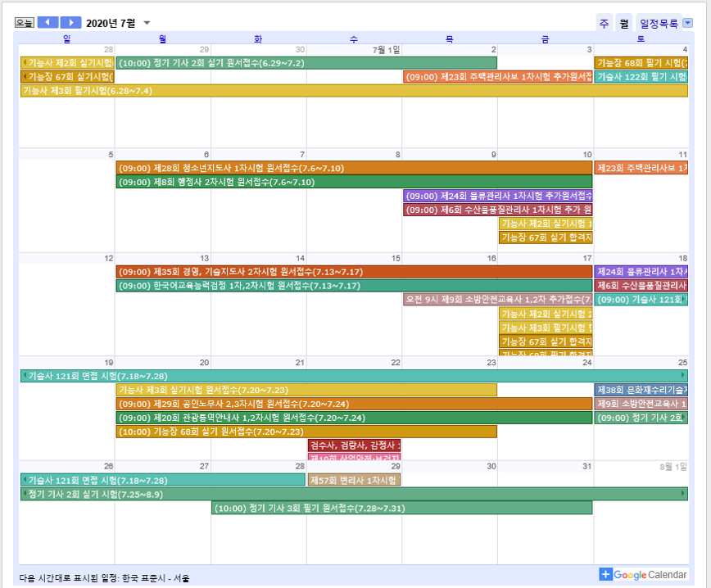Open the 제8회 행정사 2차시험 원서접수 event
This screenshot has height=588, width=711.
(354, 182)
